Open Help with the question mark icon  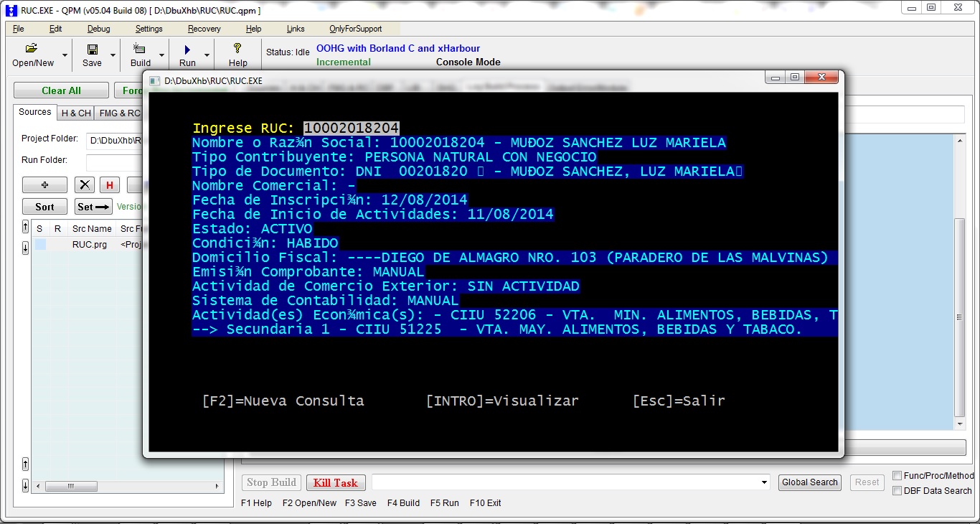pos(237,49)
